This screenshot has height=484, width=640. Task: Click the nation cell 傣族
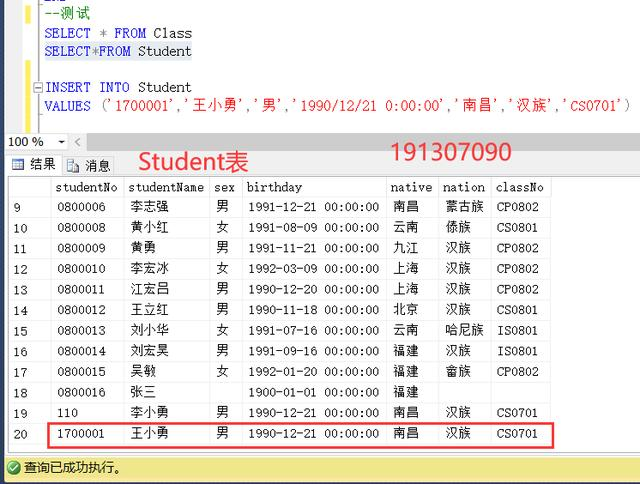[464, 227]
